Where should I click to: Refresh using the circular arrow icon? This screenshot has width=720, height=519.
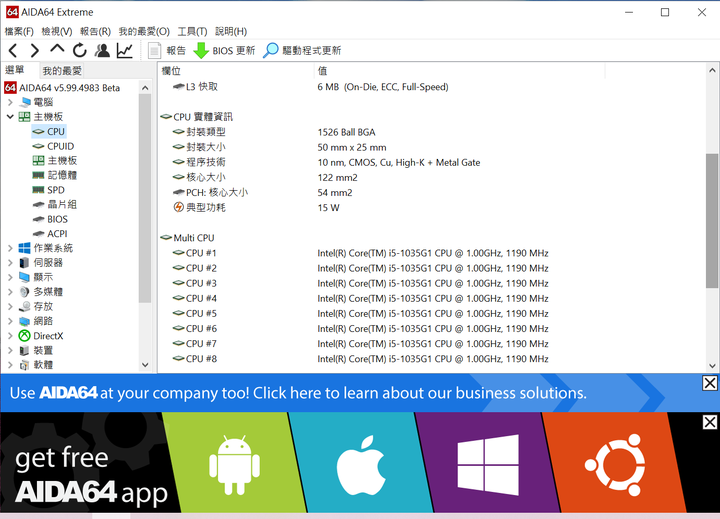pyautogui.click(x=79, y=50)
